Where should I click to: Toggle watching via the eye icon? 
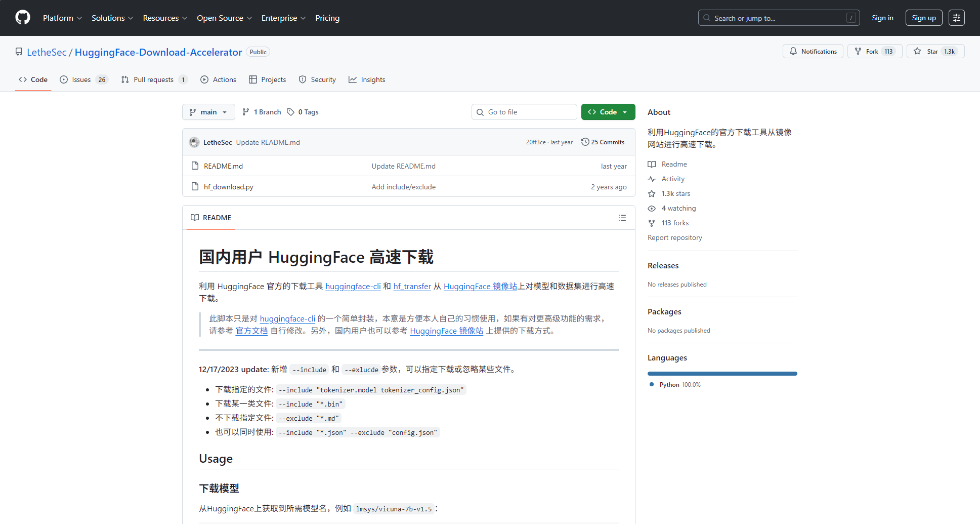coord(652,208)
